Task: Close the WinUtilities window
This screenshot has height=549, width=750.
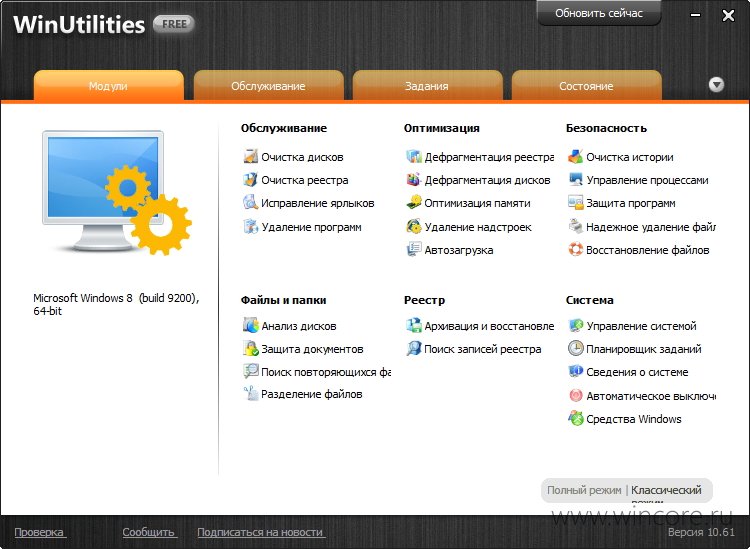Action: click(728, 16)
